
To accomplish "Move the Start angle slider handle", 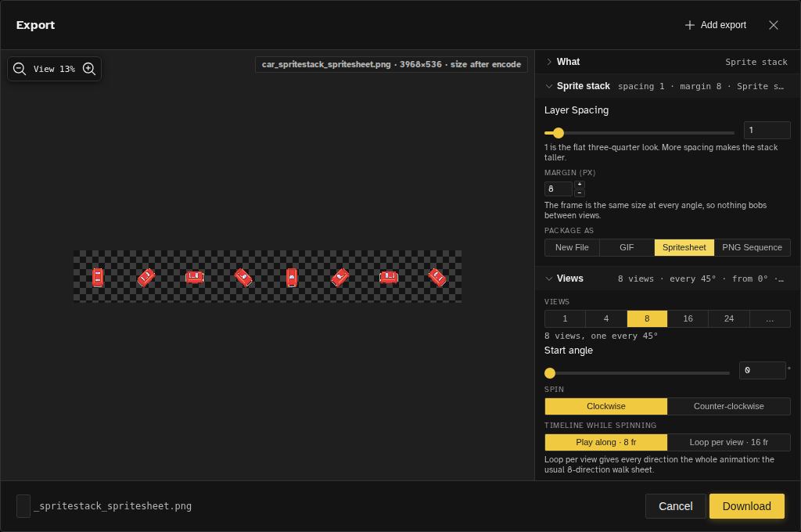I will click(x=550, y=373).
